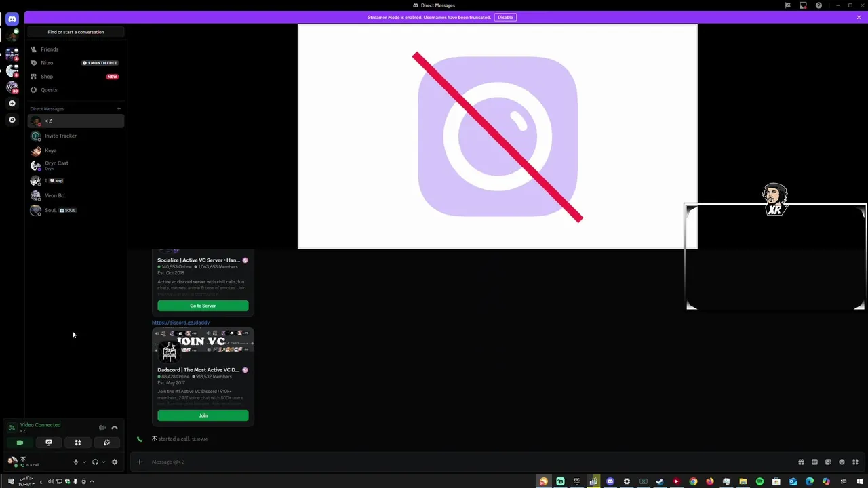Open emoji picker in message bar
Screen dimensions: 868x488
click(842, 462)
